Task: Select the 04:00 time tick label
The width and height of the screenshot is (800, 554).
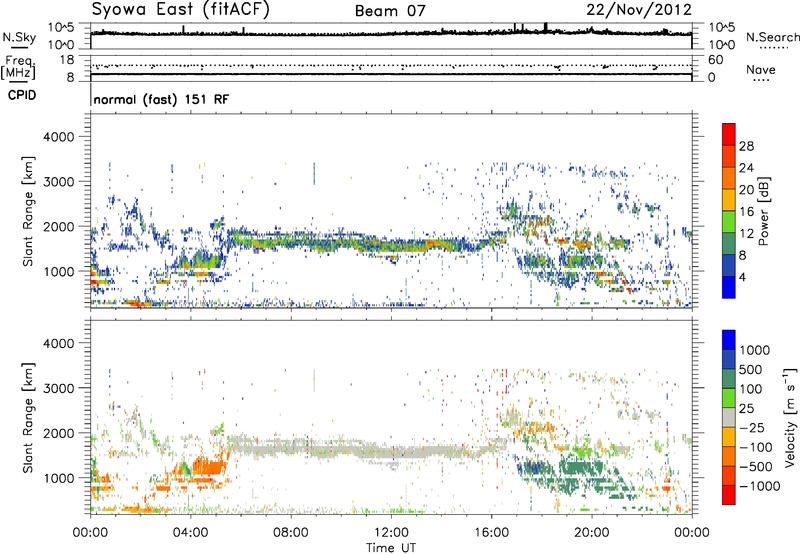Action: [190, 533]
